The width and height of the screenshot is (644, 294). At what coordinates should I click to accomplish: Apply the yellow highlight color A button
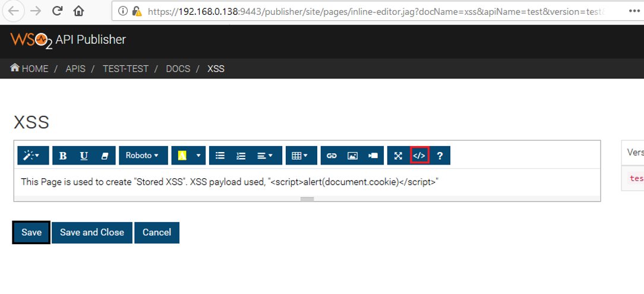tap(182, 156)
